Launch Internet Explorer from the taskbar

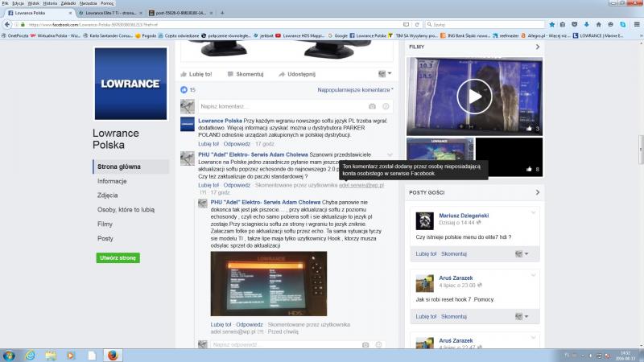pos(30,354)
